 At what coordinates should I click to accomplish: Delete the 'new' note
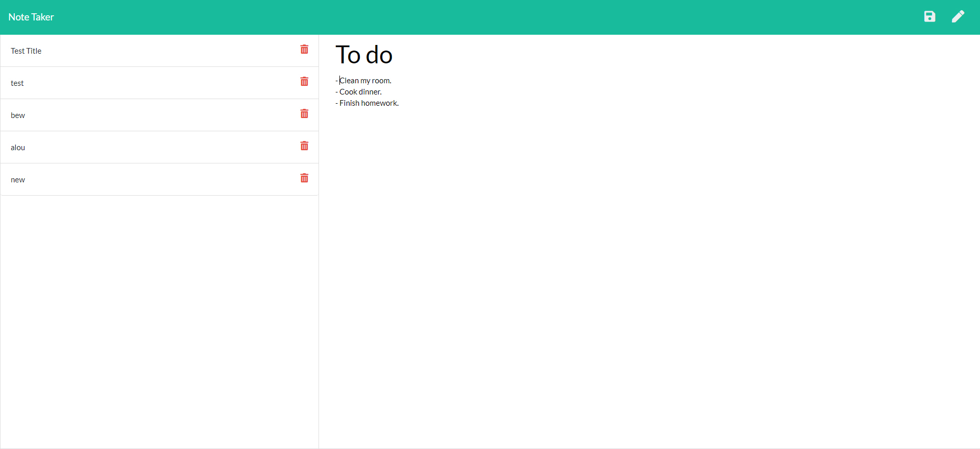[x=304, y=178]
